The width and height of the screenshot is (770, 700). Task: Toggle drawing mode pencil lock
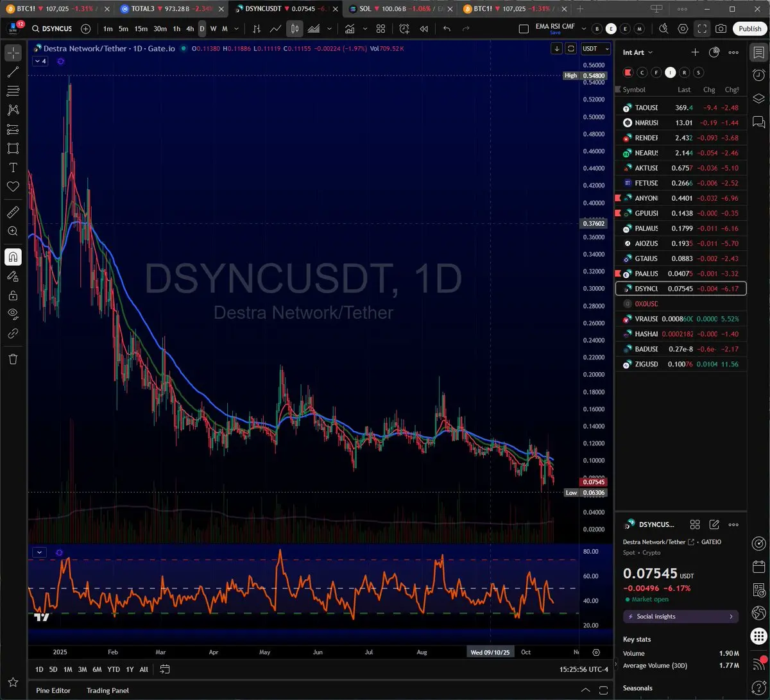(13, 277)
